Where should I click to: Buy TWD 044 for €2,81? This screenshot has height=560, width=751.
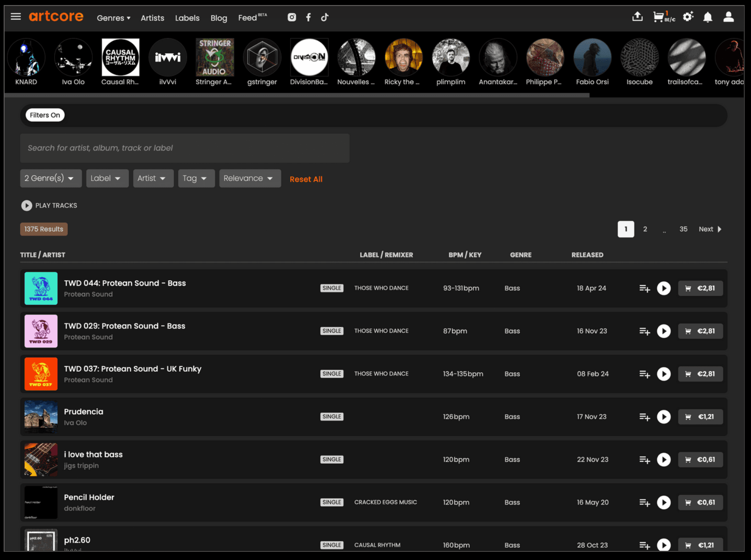coord(700,288)
